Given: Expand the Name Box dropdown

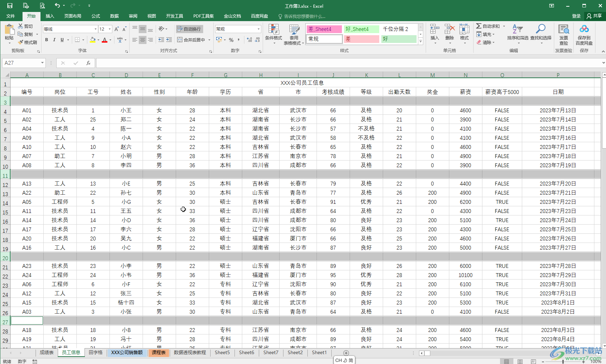Looking at the screenshot, I should [42, 63].
